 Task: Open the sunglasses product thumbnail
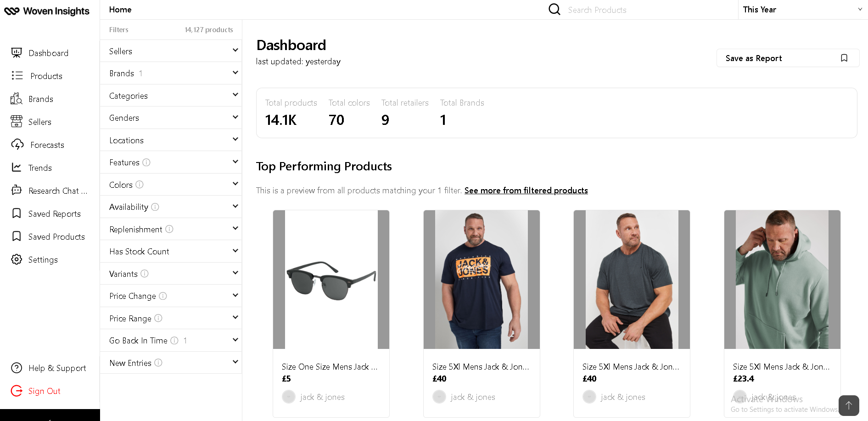[331, 280]
